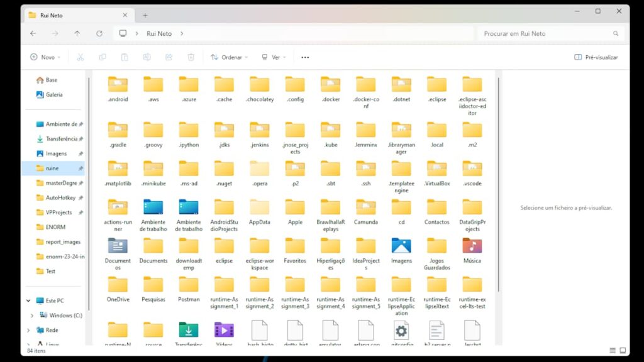Open the first Ambiente de trabalho folder
The image size is (644, 362).
point(153,215)
